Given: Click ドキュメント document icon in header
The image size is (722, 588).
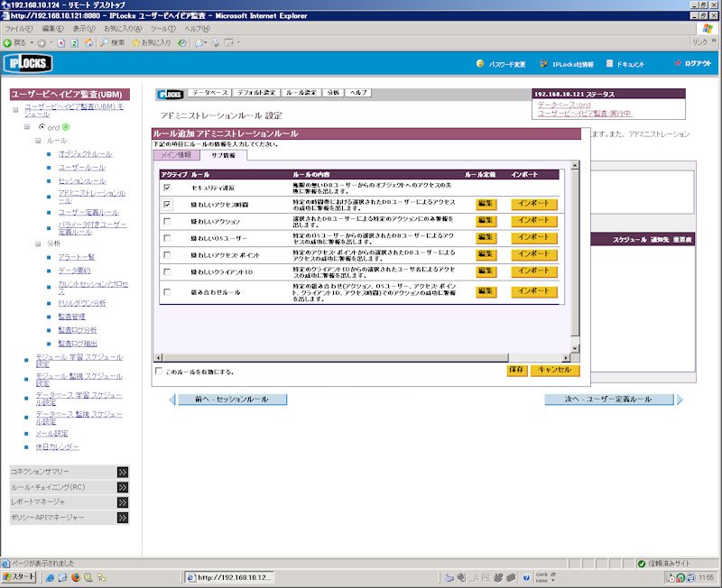Looking at the screenshot, I should pos(610,63).
